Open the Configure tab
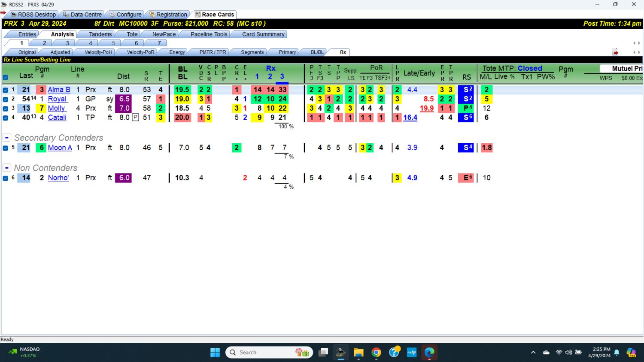This screenshot has height=362, width=644. coord(125,14)
